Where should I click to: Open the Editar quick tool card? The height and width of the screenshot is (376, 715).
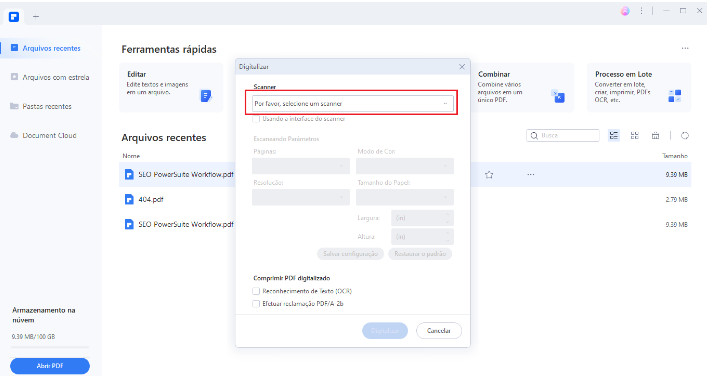coord(171,88)
